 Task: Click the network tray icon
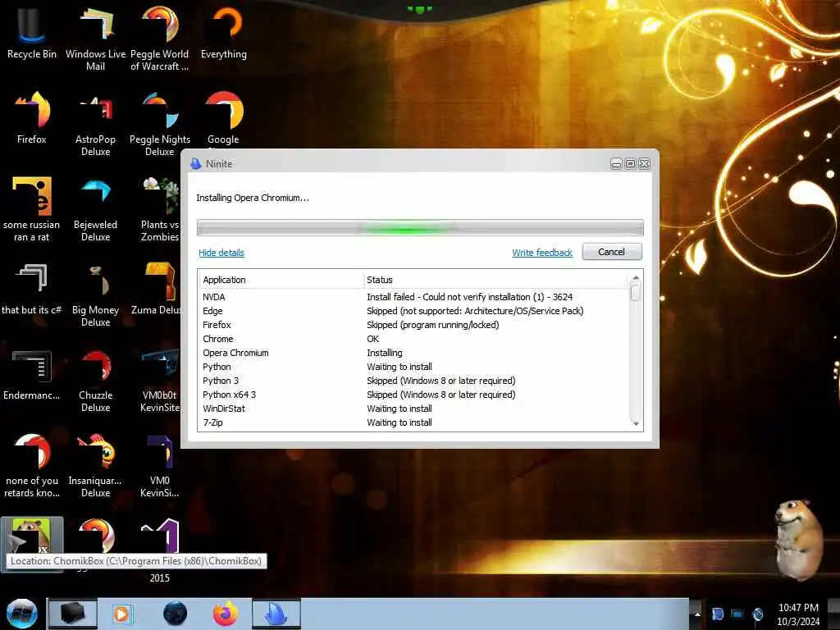(737, 614)
